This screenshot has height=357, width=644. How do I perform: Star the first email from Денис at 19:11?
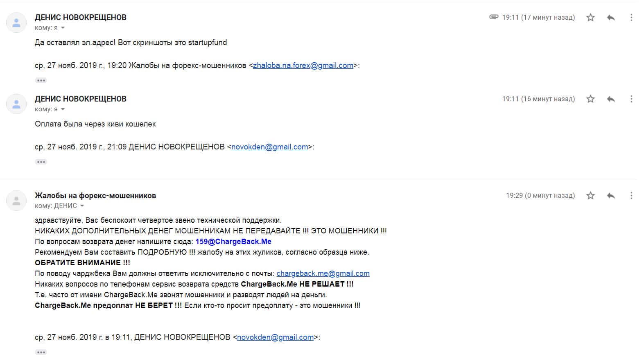590,17
